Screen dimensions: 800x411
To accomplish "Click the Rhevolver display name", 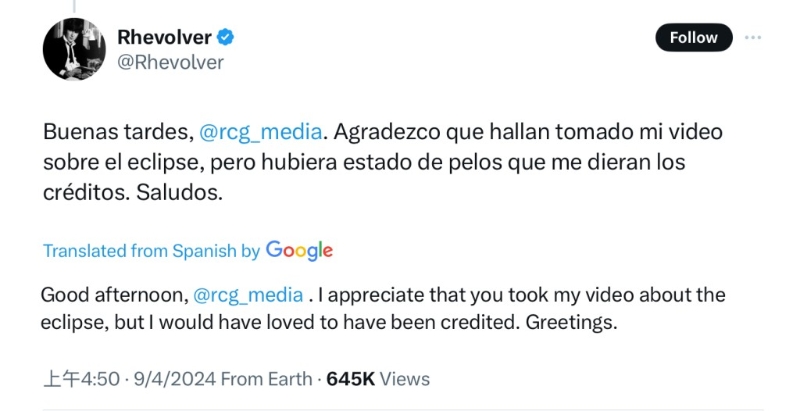I will (164, 37).
